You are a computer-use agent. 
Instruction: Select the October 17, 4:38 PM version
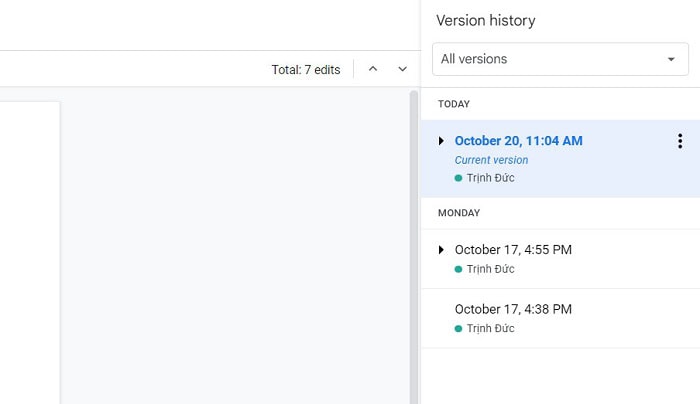(513, 309)
